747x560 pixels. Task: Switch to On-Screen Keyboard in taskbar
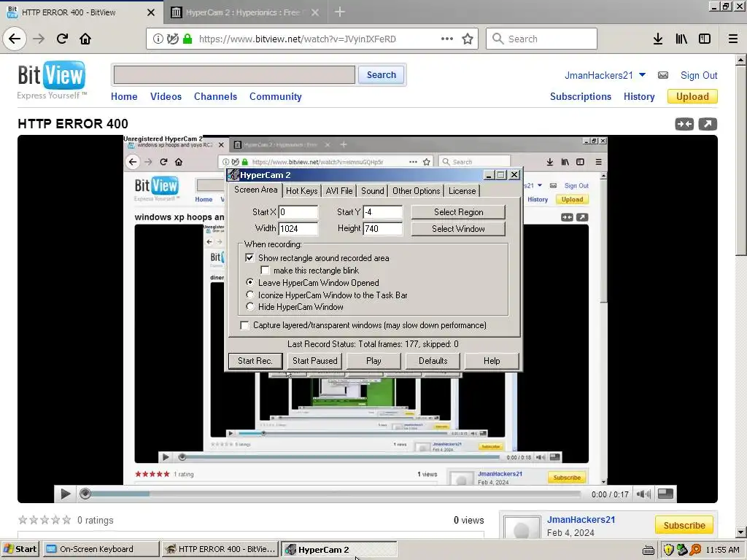(100, 550)
